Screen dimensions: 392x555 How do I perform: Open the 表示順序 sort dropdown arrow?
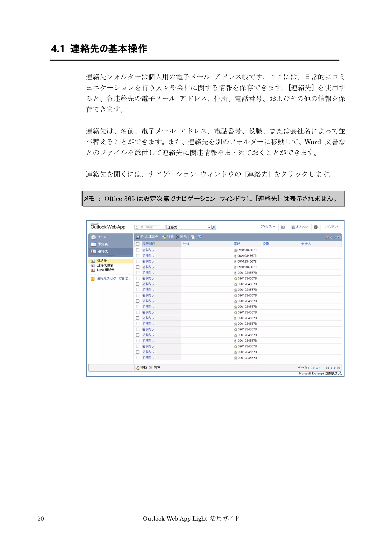(160, 244)
